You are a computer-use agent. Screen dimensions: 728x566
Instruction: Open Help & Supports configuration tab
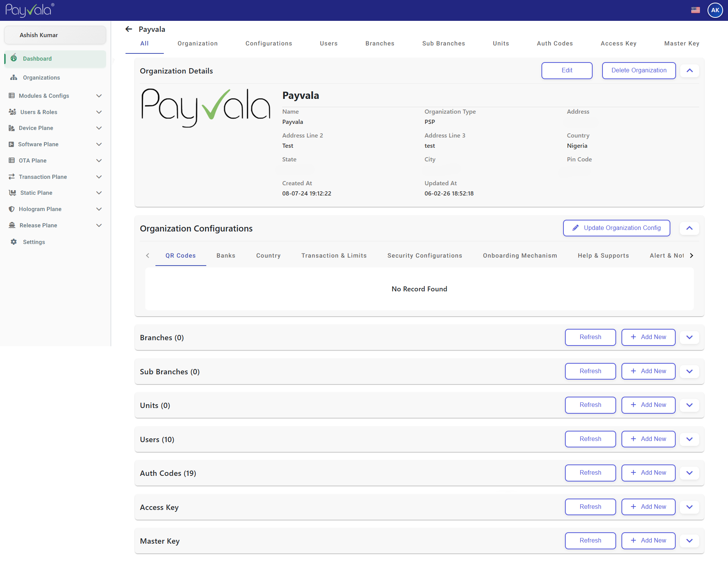tap(603, 256)
